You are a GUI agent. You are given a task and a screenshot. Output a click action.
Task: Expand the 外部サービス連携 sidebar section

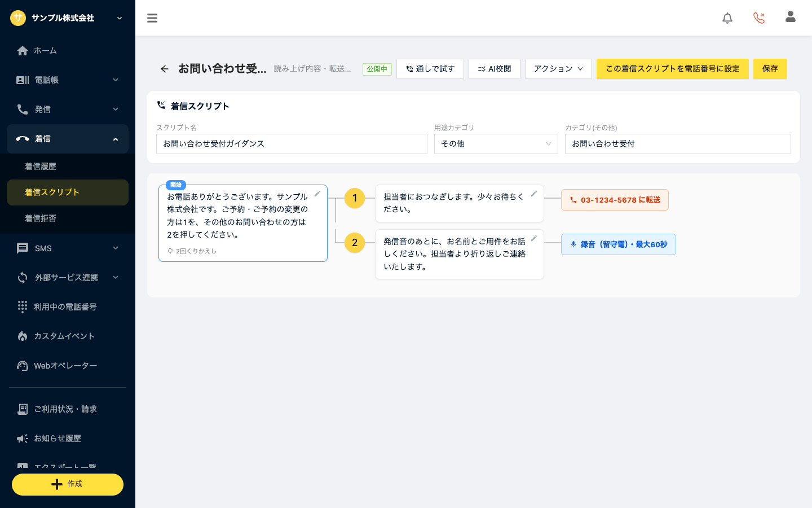coord(68,278)
